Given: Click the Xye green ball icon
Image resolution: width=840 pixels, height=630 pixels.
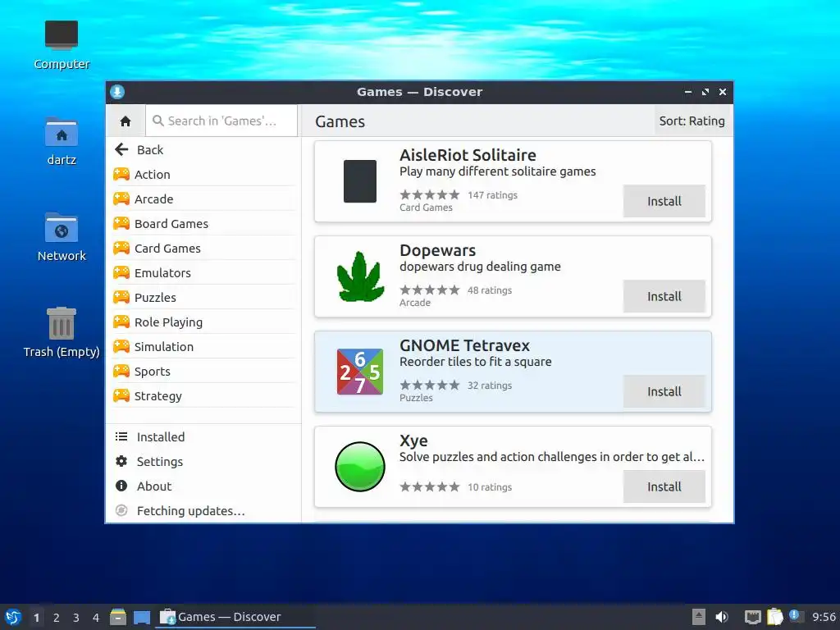Looking at the screenshot, I should [x=360, y=467].
